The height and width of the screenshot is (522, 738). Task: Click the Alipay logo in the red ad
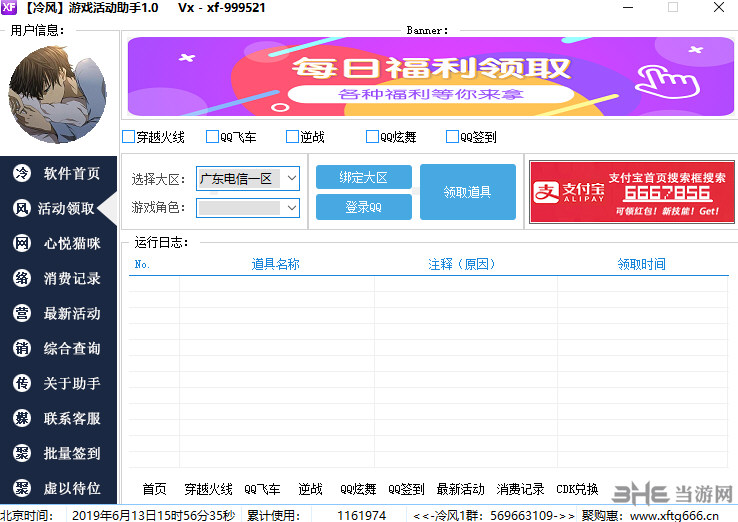click(x=546, y=193)
